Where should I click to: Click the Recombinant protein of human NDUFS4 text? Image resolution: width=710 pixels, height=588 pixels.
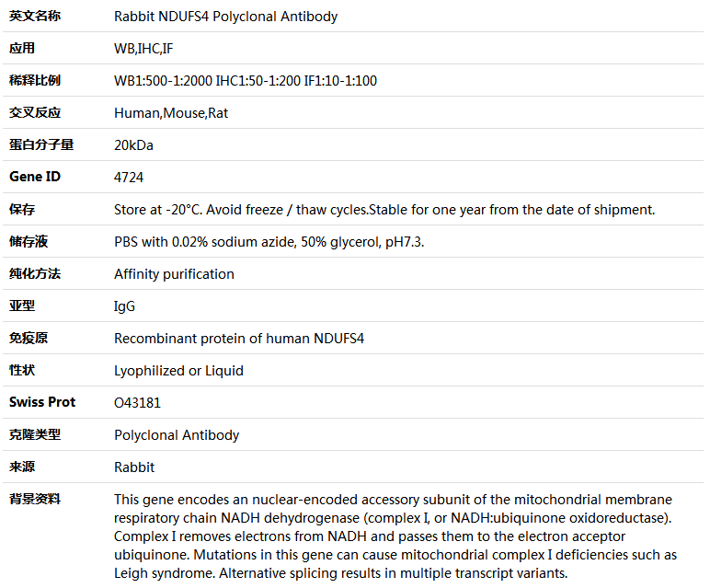click(x=239, y=338)
